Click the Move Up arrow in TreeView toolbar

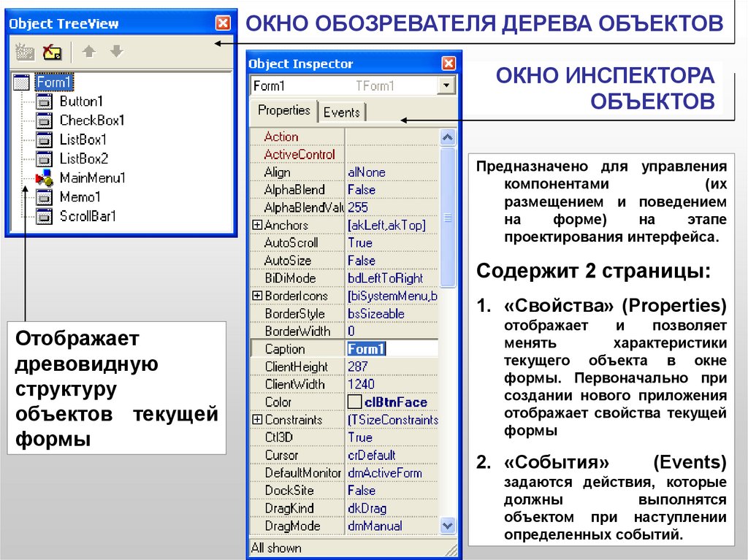[88, 52]
